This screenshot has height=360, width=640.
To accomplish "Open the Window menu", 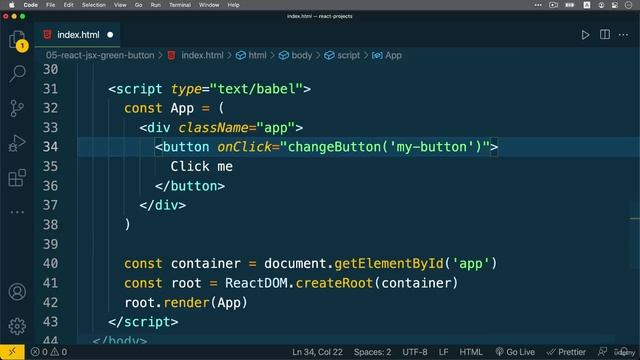I will pyautogui.click(x=209, y=5).
